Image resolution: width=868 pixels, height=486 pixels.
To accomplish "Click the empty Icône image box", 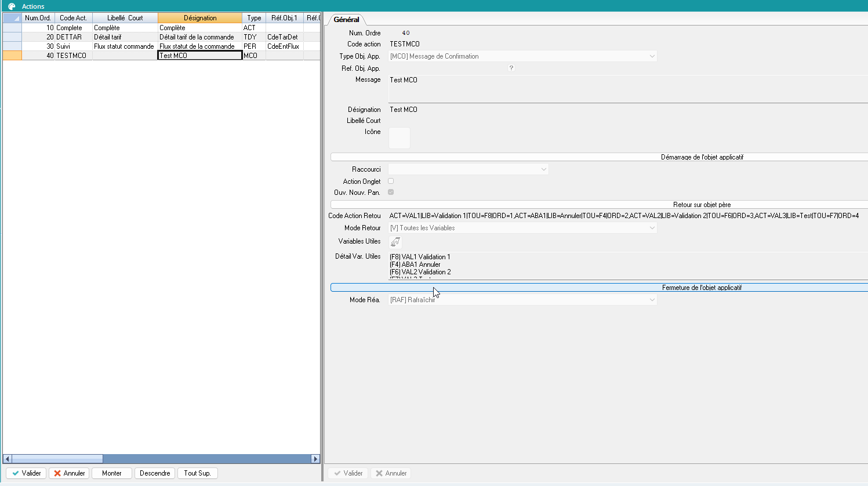I will pos(399,138).
